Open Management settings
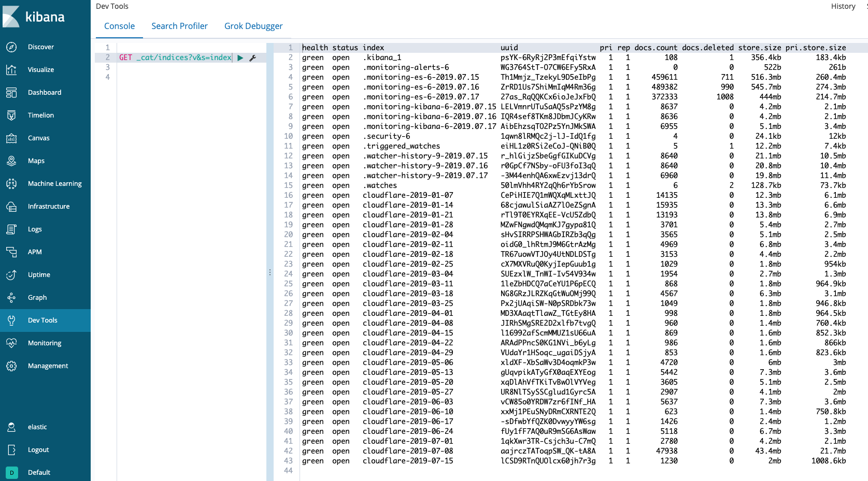 [x=48, y=366]
